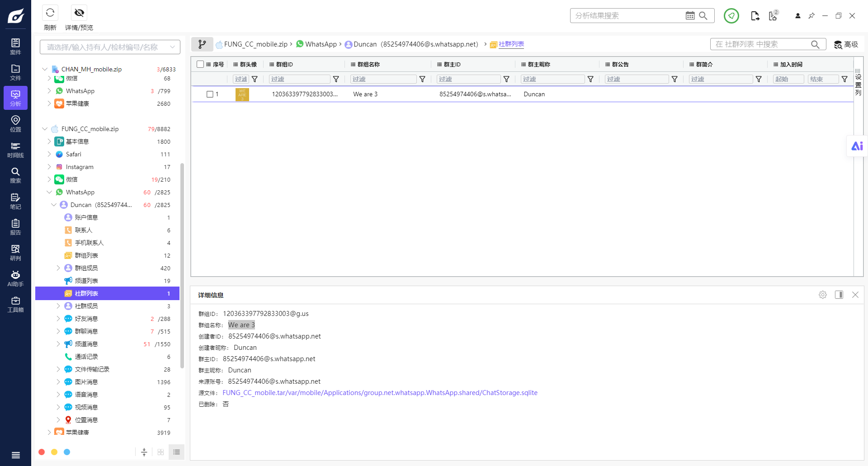This screenshot has width=868, height=466.
Task: Open the 时间线 timeline sidebar icon
Action: click(15, 149)
